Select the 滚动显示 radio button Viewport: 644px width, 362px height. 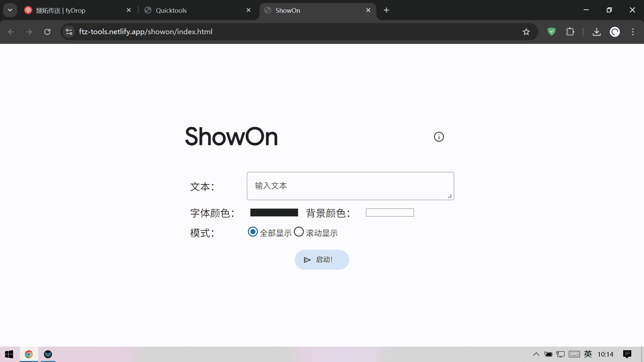tap(299, 232)
